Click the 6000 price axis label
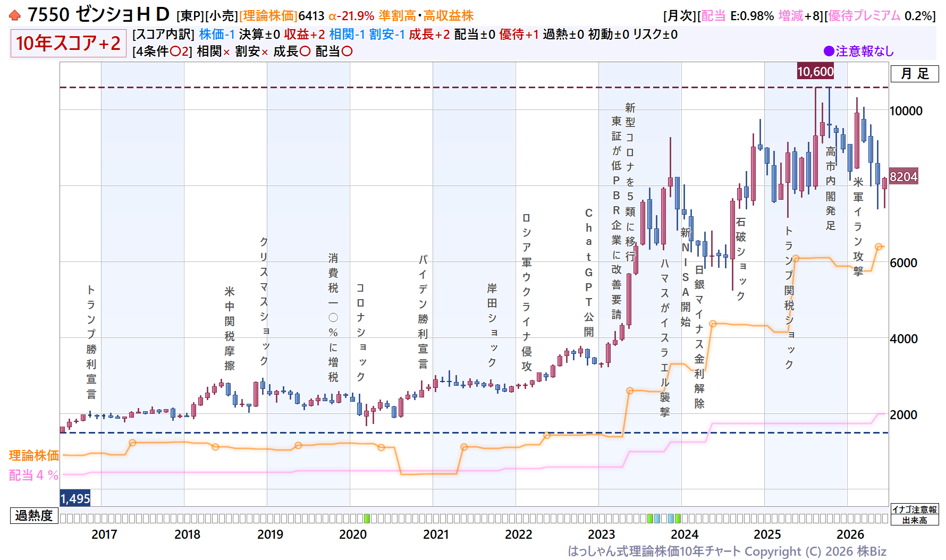Viewport: 946px width, 560px height. [x=903, y=263]
